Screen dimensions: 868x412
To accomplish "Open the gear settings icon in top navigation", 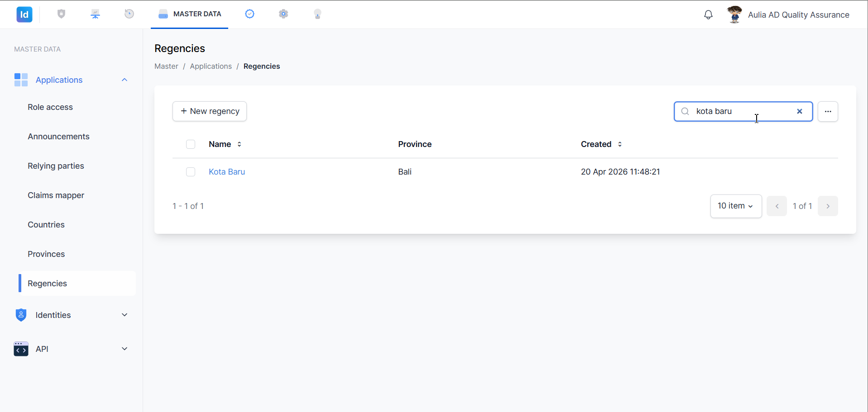I will pos(283,14).
